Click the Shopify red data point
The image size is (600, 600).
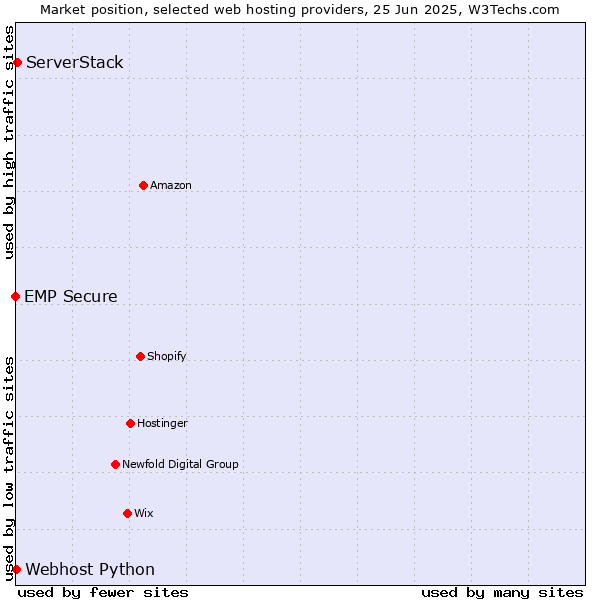click(140, 357)
